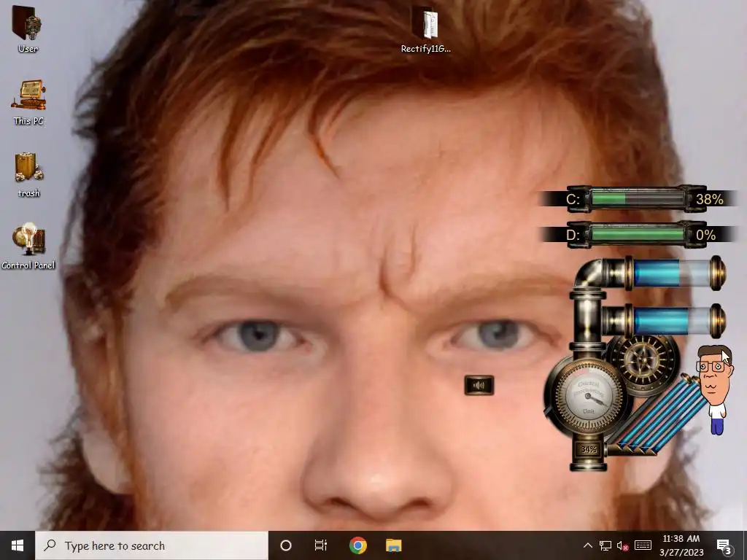This screenshot has width=747, height=560.
Task: Click the muted speaker tray icon
Action: pyautogui.click(x=623, y=545)
